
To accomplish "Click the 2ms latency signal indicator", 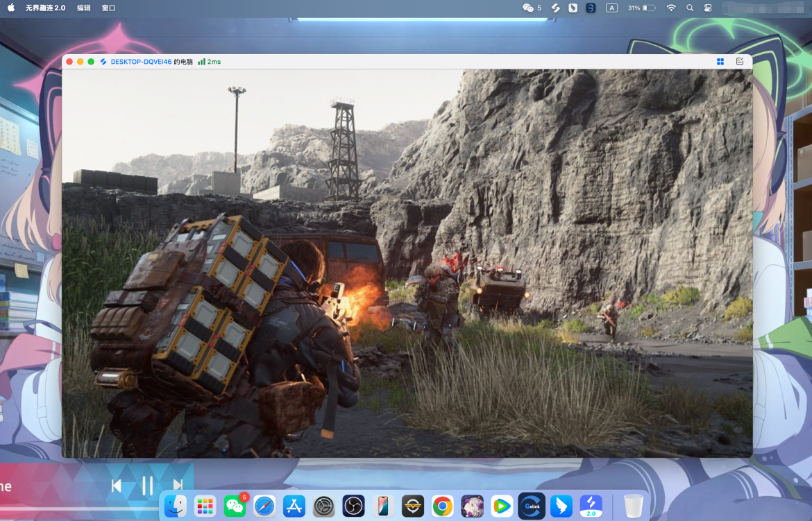I will click(x=209, y=62).
